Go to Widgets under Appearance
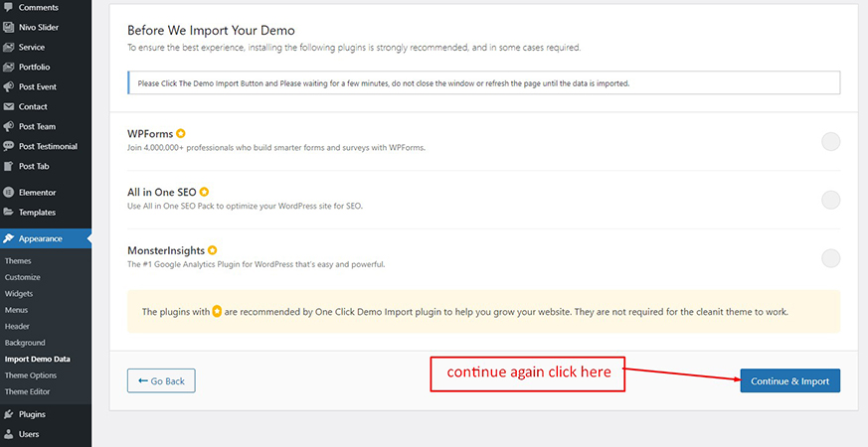 click(19, 294)
